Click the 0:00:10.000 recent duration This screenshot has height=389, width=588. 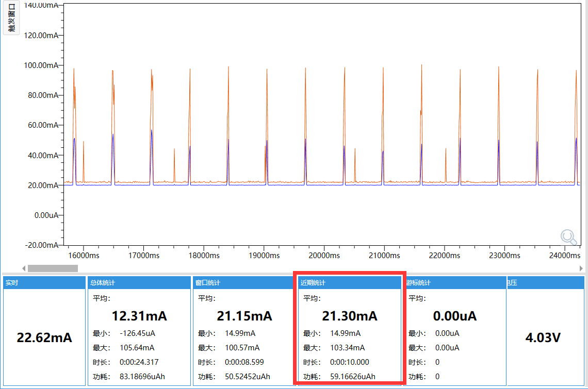click(350, 362)
